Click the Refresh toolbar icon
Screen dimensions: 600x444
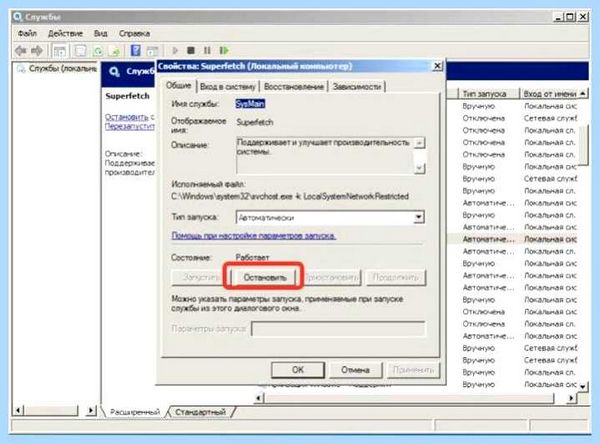[x=98, y=51]
